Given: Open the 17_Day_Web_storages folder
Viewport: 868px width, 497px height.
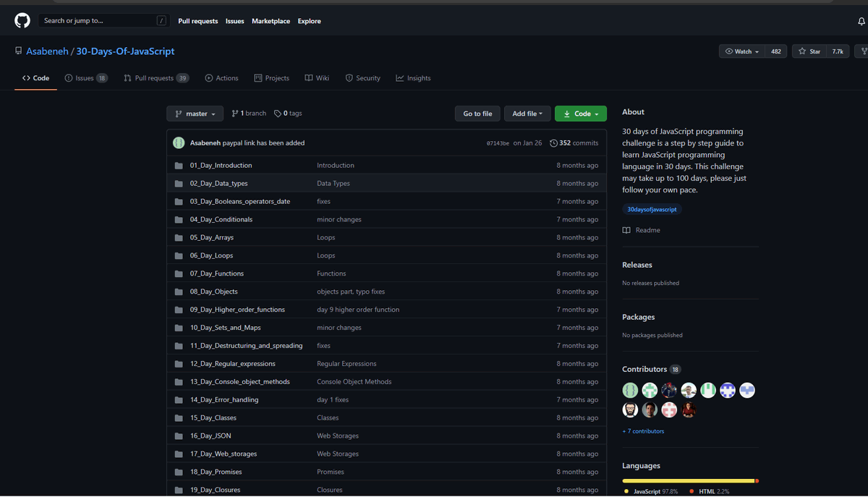Looking at the screenshot, I should click(224, 454).
